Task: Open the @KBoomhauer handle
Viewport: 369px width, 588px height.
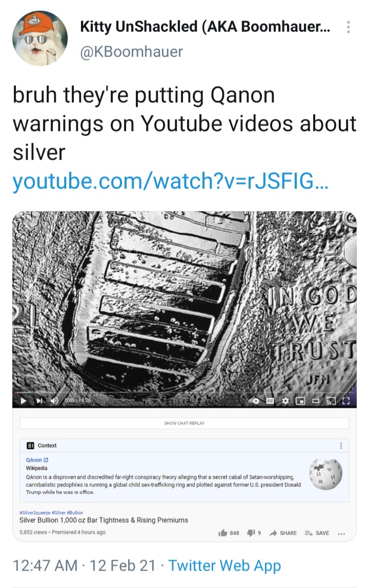Action: pyautogui.click(x=132, y=51)
